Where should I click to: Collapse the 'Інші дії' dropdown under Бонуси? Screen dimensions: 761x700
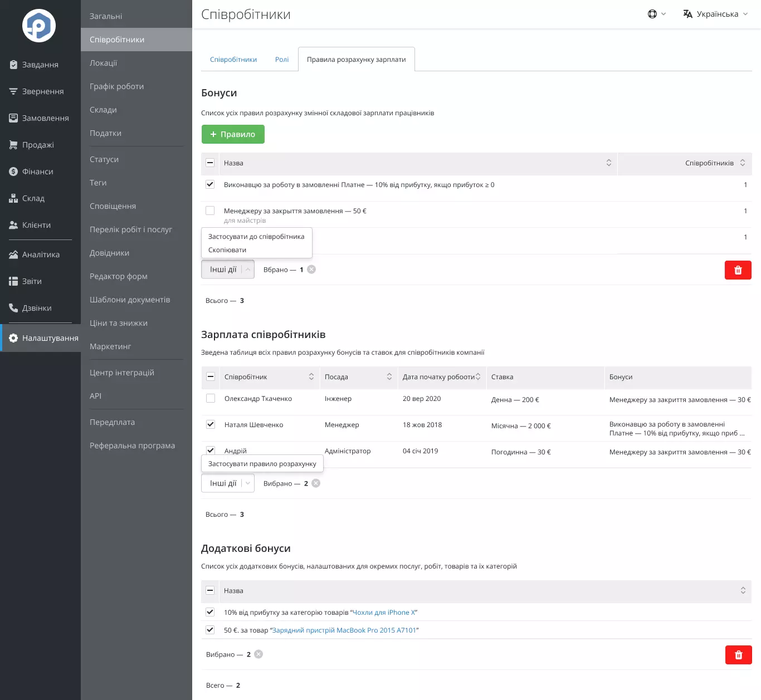(228, 270)
